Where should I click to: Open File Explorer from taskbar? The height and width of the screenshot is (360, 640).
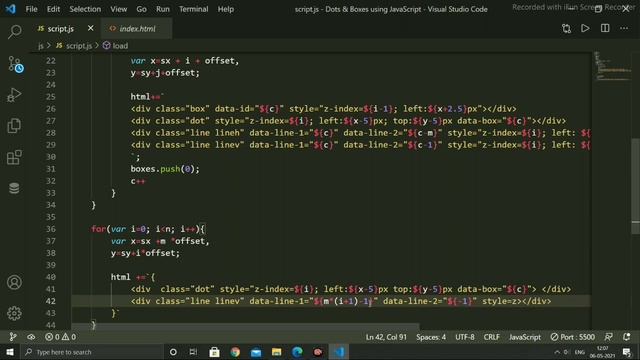point(277,352)
